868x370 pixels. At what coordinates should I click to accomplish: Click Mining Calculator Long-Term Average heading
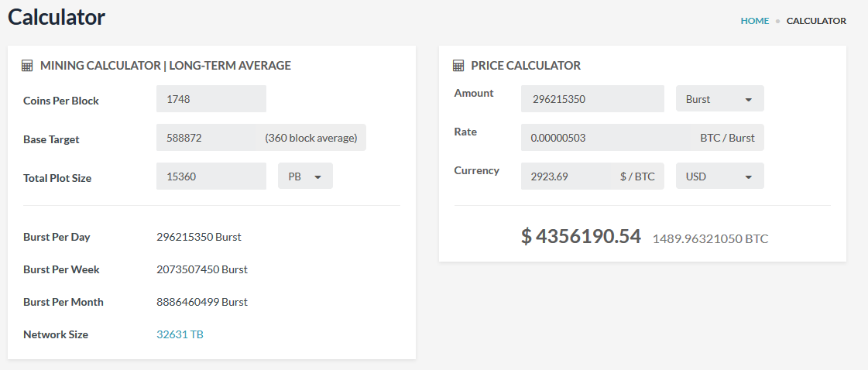(166, 66)
